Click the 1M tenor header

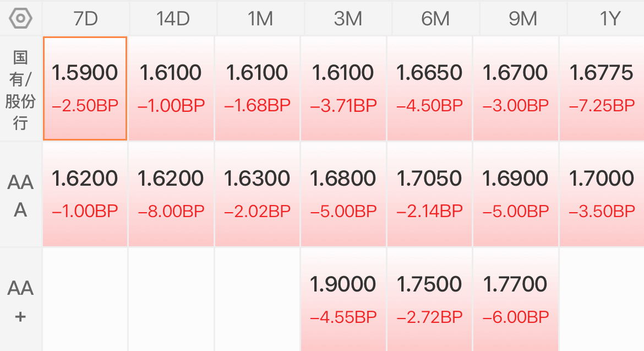(x=261, y=19)
